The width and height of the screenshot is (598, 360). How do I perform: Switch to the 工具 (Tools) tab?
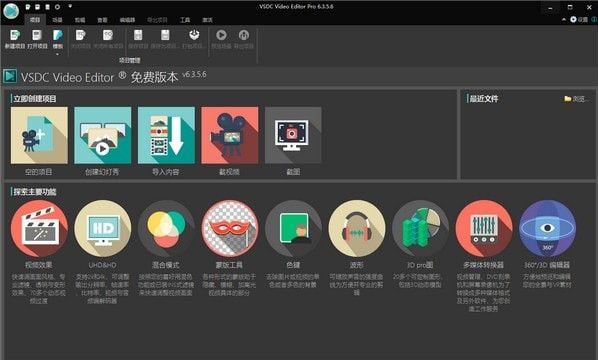point(185,20)
